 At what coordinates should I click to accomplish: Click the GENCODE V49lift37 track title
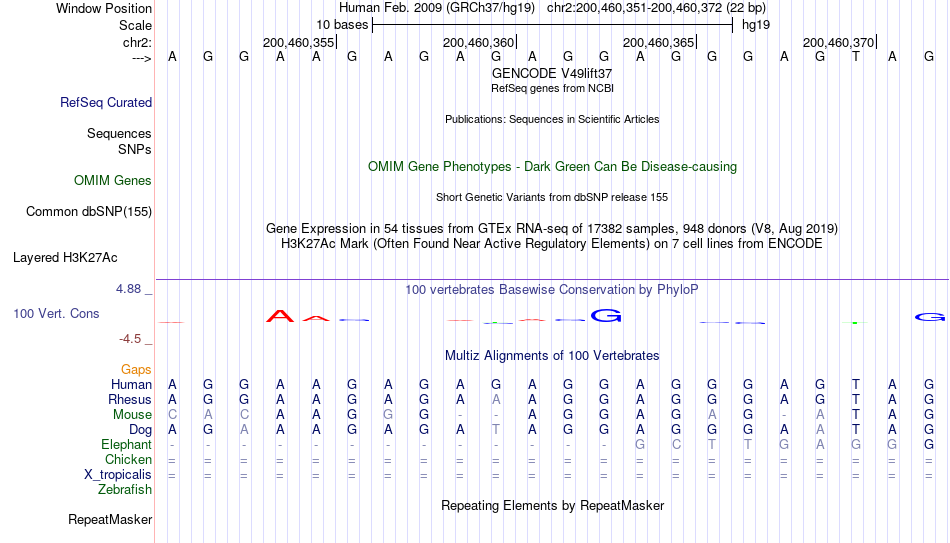click(x=552, y=73)
